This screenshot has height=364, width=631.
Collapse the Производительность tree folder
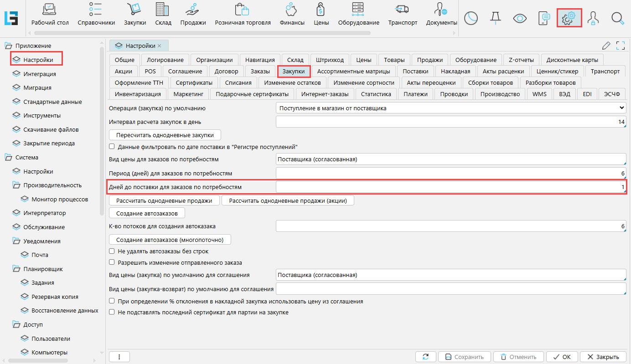[x=16, y=185]
